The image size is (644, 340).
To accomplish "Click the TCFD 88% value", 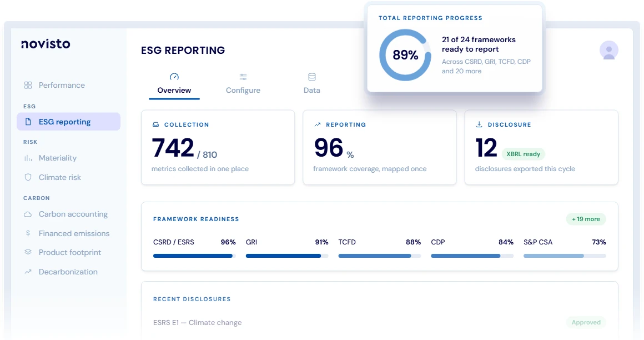I will pyautogui.click(x=413, y=242).
